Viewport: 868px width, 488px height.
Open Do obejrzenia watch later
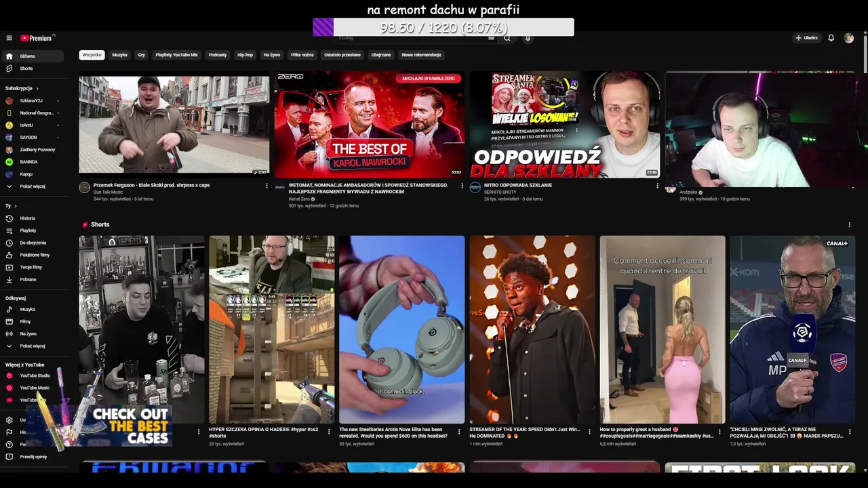click(33, 243)
